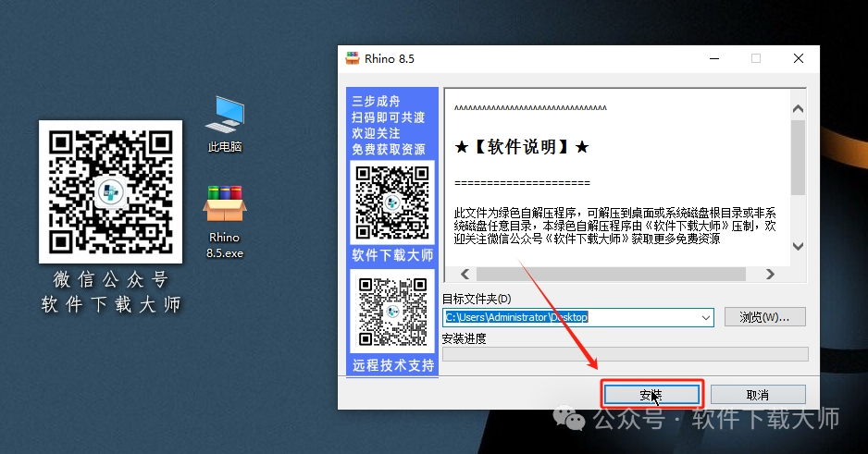Click the 取消 button

tap(758, 395)
